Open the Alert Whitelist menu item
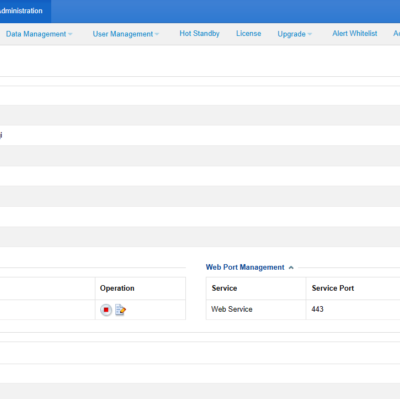The height and width of the screenshot is (399, 400). pos(355,33)
